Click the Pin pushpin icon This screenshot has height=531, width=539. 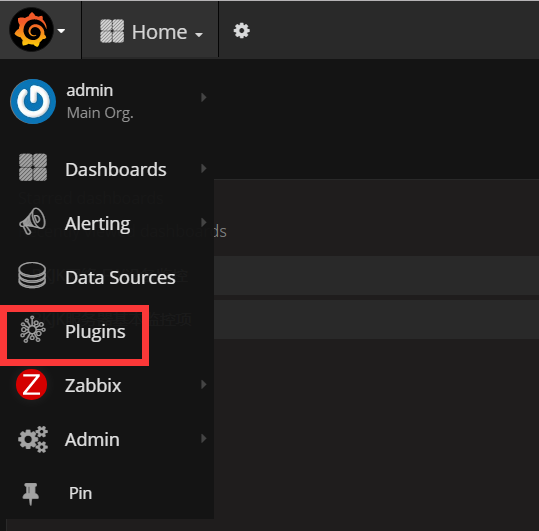click(31, 494)
